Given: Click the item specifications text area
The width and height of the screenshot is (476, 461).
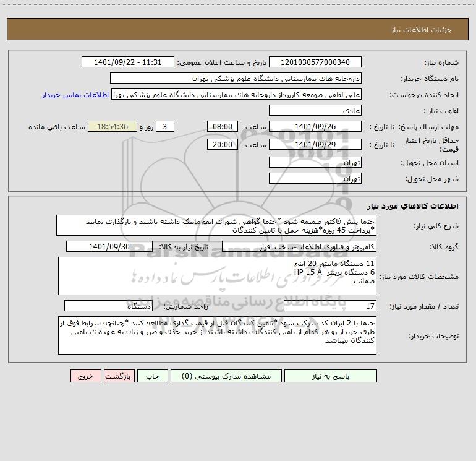Looking at the screenshot, I should tap(217, 276).
